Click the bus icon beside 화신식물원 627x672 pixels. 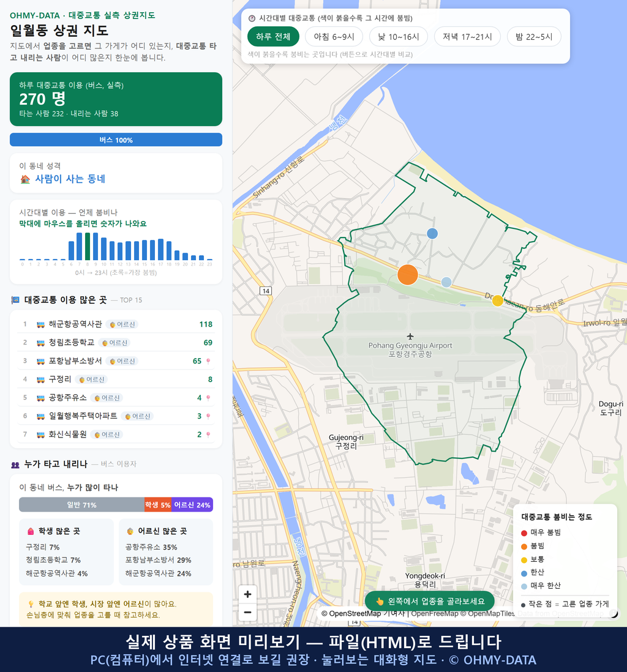41,435
